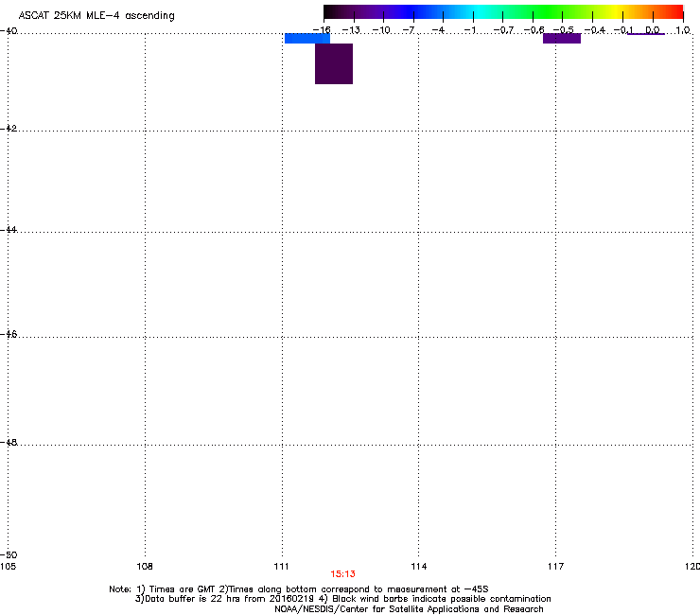
Task: Click the -0.6 color scale label
Action: click(534, 30)
